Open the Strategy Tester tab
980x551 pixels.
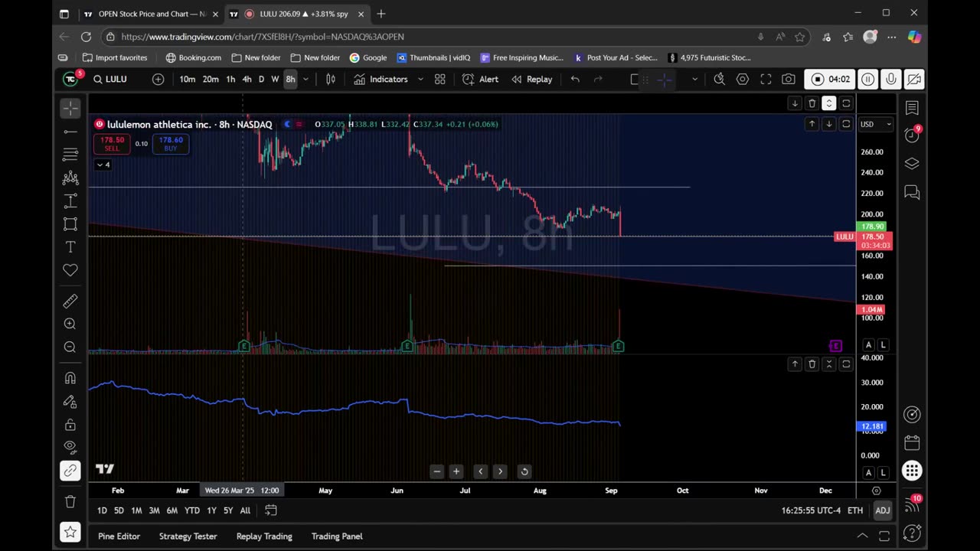(188, 536)
